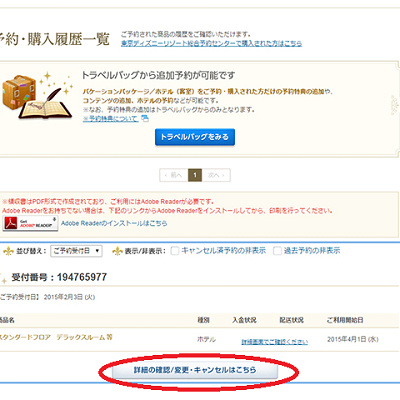This screenshot has width=400, height=400.
Task: Click the デラックスルーム product name text
Action: pos(84,337)
